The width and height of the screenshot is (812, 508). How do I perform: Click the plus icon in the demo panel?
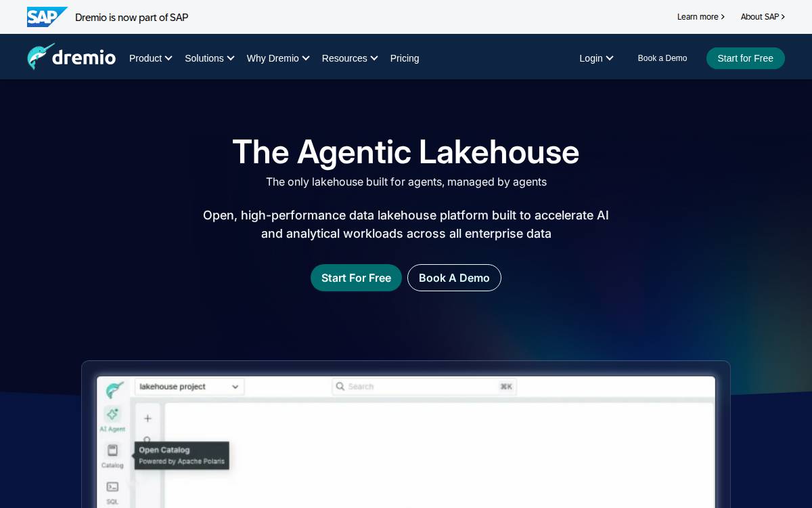[148, 419]
